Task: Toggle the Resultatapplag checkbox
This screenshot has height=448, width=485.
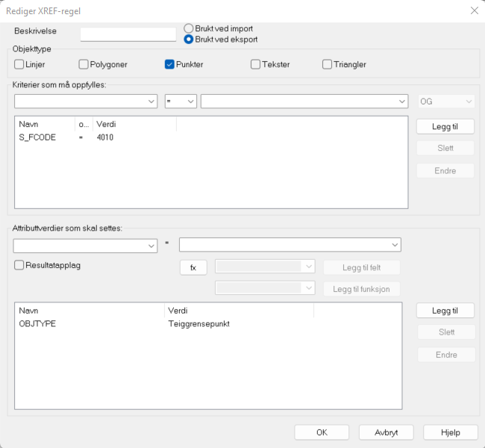Action: (x=19, y=265)
